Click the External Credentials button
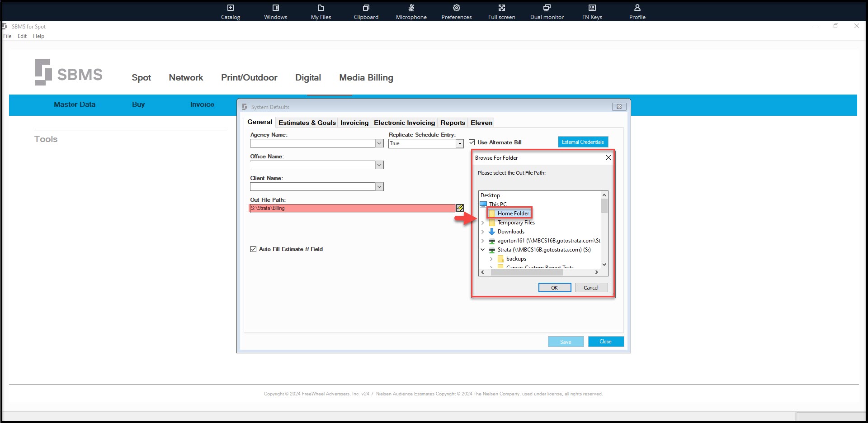Screen dimensions: 868x423 tap(583, 142)
